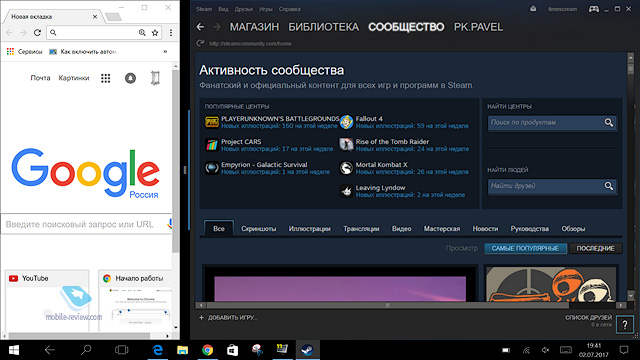The image size is (640, 360).
Task: Click Leaving Lyndow hub icon
Action: (346, 191)
